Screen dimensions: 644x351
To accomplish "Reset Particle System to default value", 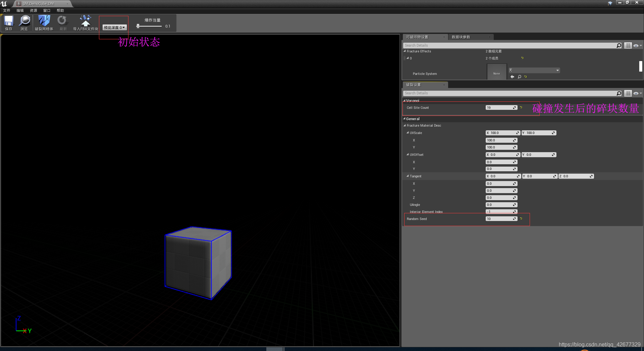I will pyautogui.click(x=526, y=77).
